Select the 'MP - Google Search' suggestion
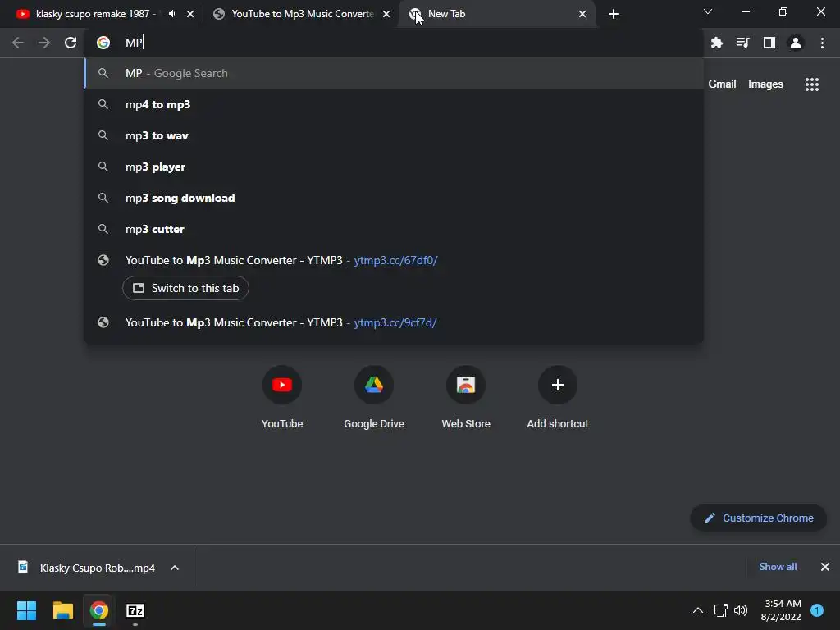Viewport: 840px width, 630px height. 394,73
